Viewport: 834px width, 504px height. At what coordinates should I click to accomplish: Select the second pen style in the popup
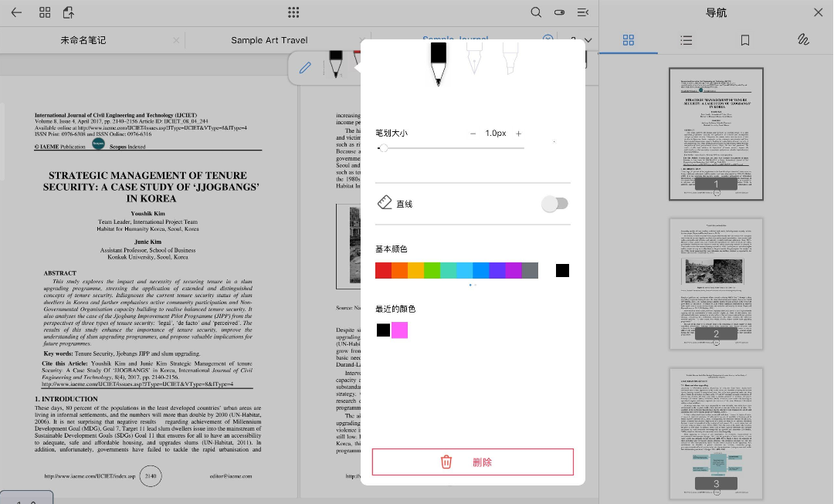[473, 62]
